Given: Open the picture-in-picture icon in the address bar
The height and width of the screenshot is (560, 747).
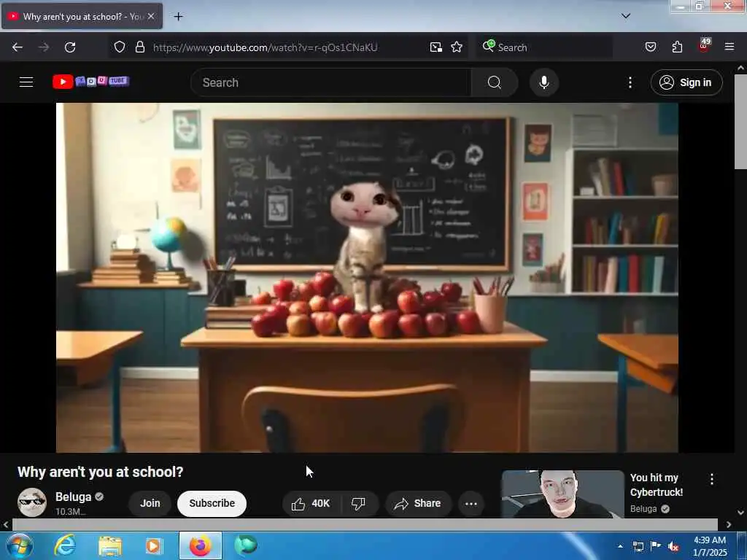Looking at the screenshot, I should (436, 47).
